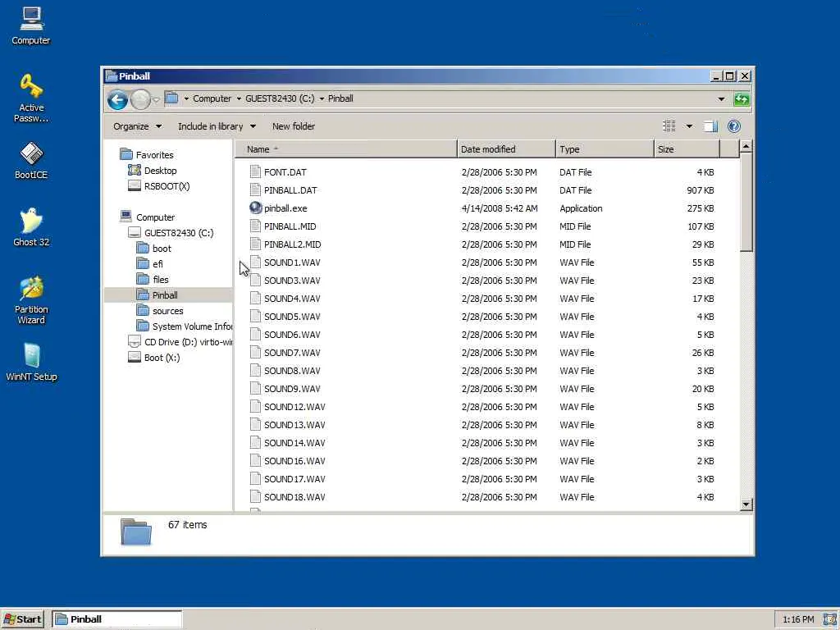Click the GUEST82430 (C:) breadcrumb
840x630 pixels.
(x=280, y=98)
